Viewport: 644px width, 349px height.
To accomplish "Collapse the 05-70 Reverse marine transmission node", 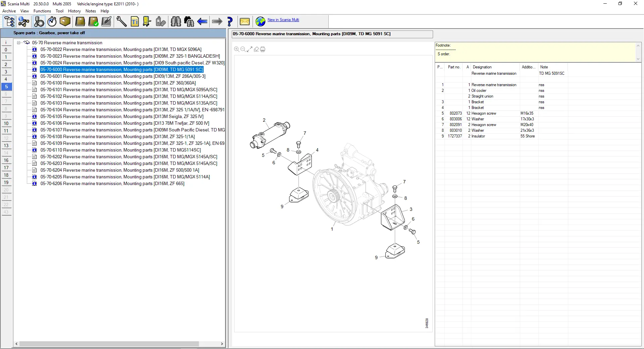I will [19, 43].
